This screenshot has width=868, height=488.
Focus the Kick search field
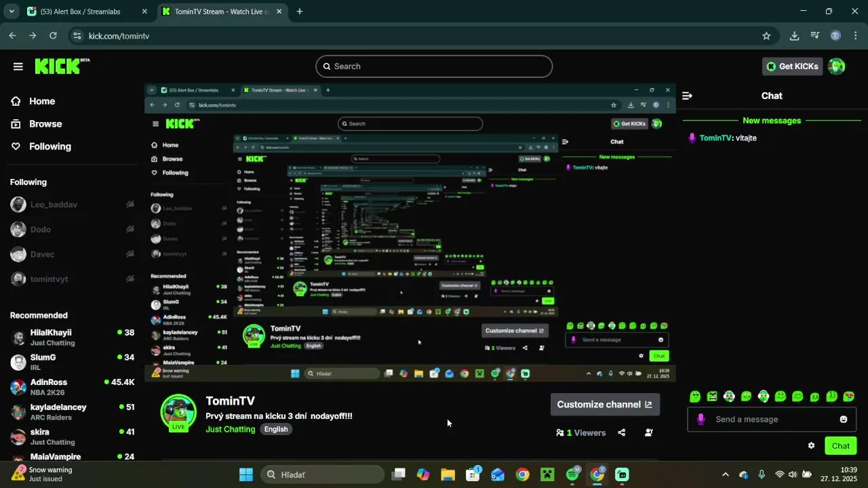coord(434,66)
